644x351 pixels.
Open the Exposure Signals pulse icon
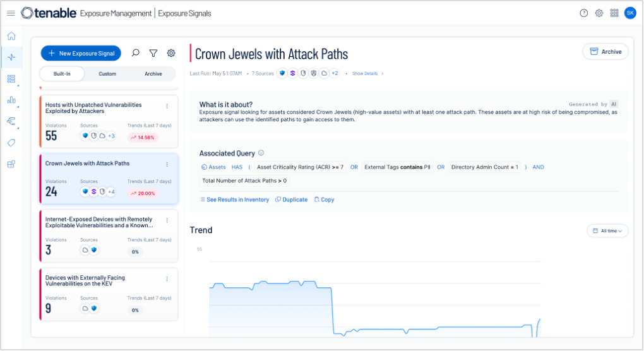tap(11, 57)
